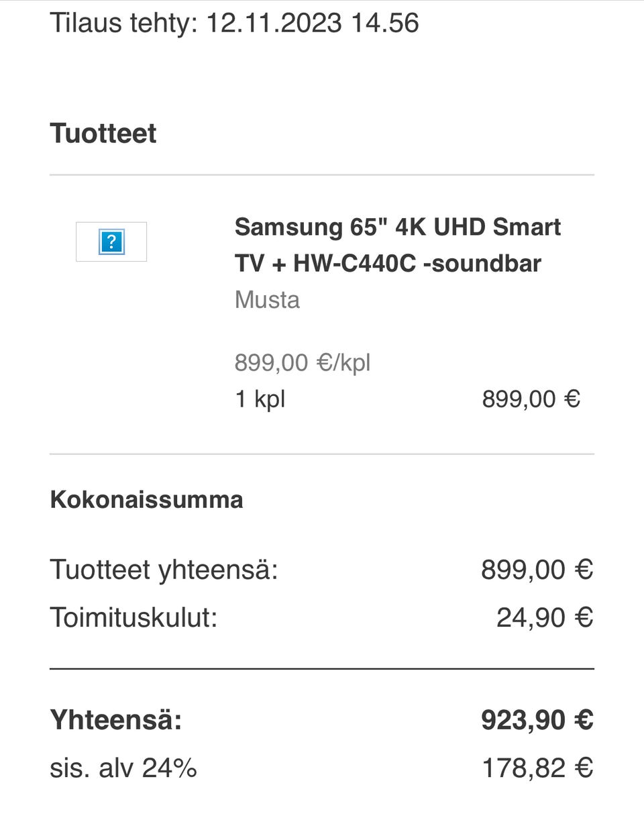Image resolution: width=644 pixels, height=830 pixels.
Task: Click the order placed date 12.11.2023 14.56
Action: [x=312, y=23]
